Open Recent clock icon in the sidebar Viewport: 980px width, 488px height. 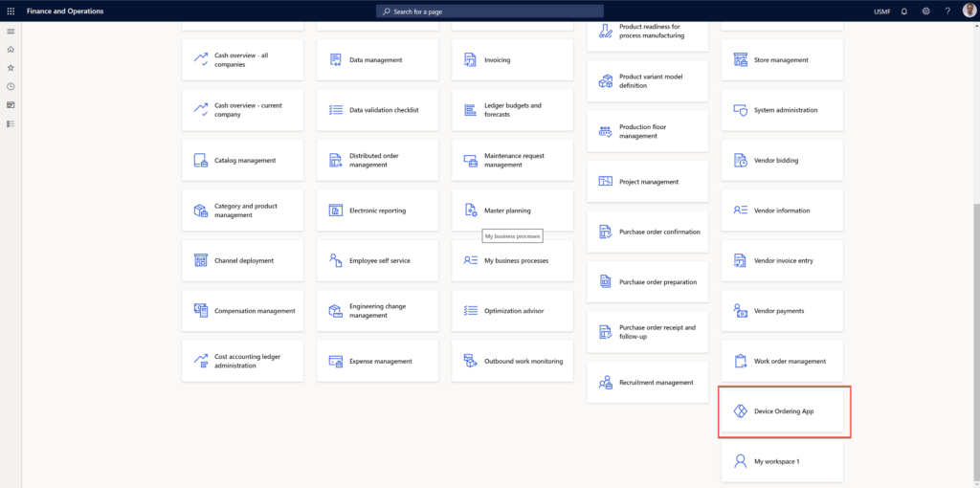pos(11,86)
